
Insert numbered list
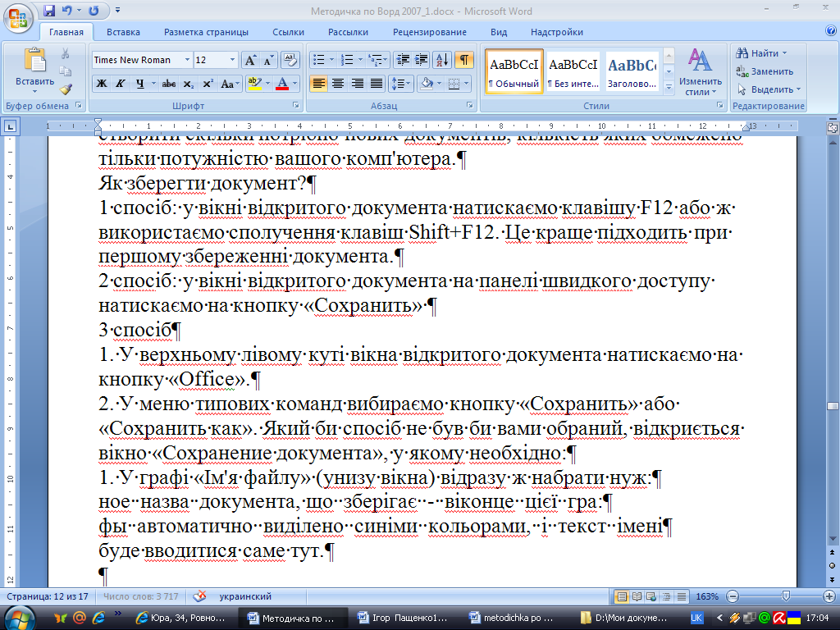[x=347, y=60]
